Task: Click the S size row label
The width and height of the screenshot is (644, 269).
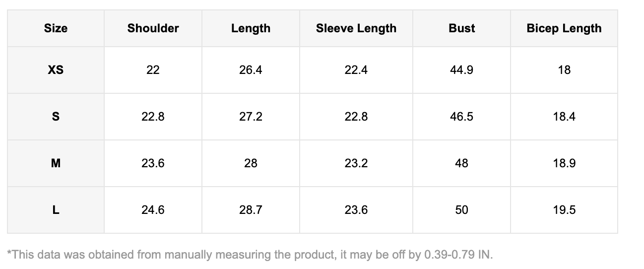Action: click(56, 117)
